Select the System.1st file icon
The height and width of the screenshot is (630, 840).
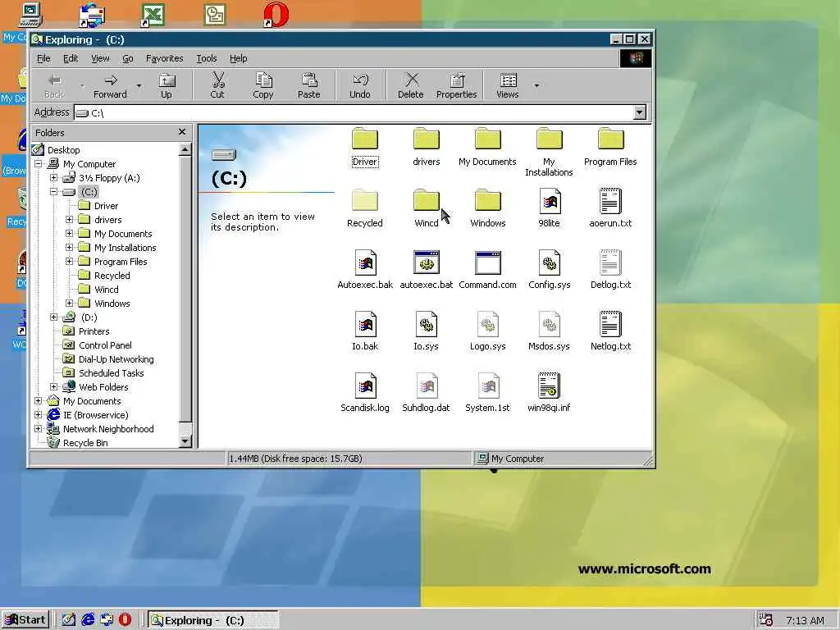487,386
